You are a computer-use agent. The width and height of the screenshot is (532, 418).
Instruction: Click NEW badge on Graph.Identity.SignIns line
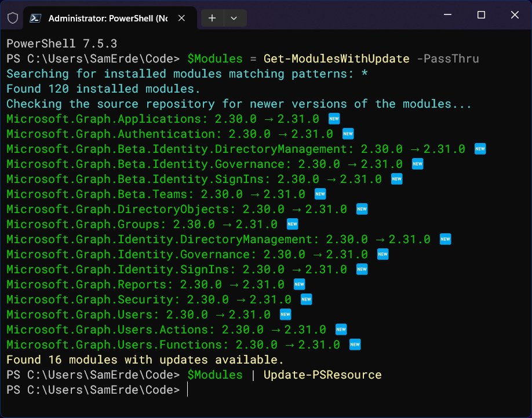362,269
